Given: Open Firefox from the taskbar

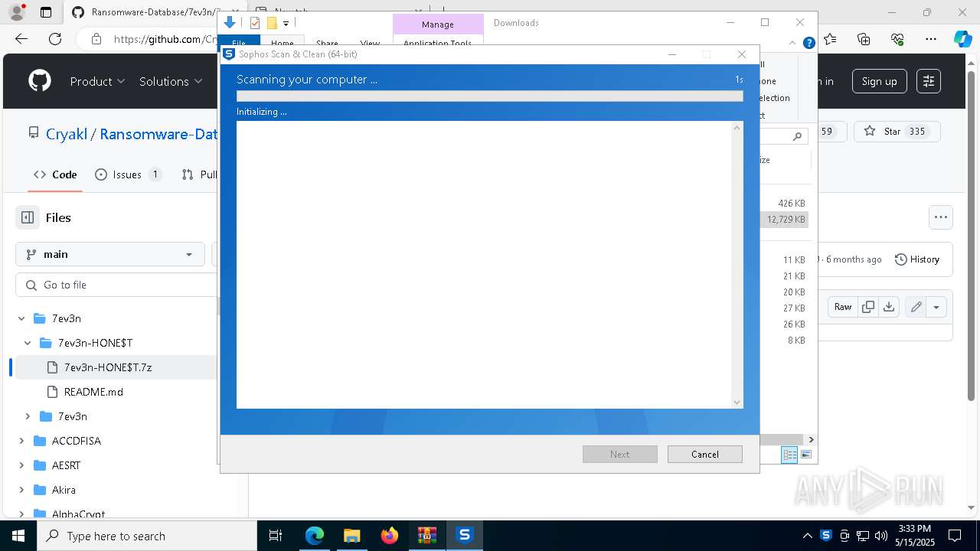Looking at the screenshot, I should [x=390, y=536].
